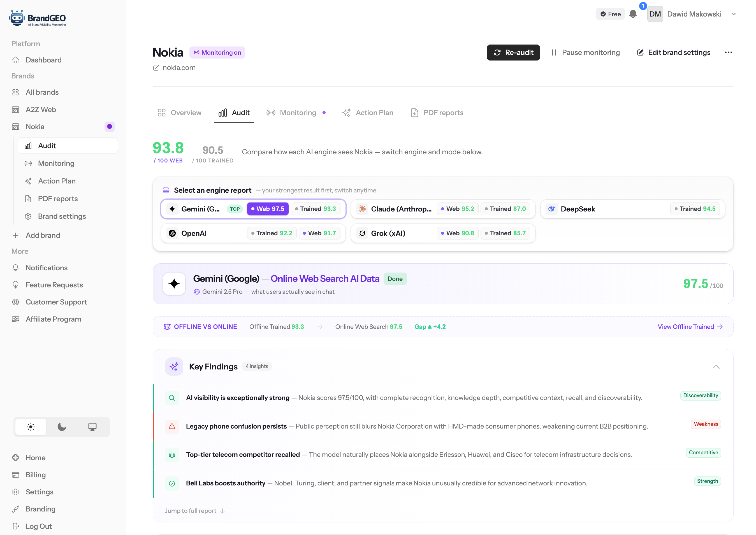The width and height of the screenshot is (756, 535).
Task: Click the Brand settings gear icon
Action: pos(28,217)
